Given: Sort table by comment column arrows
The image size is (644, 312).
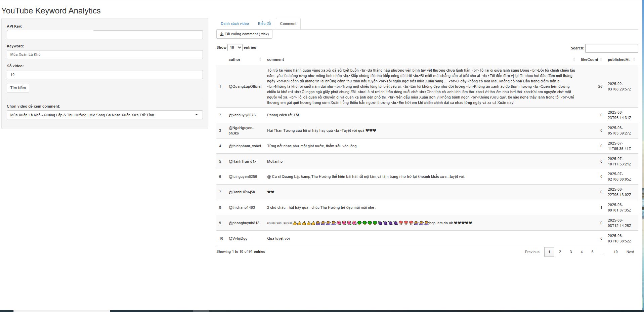Looking at the screenshot, I should point(574,60).
